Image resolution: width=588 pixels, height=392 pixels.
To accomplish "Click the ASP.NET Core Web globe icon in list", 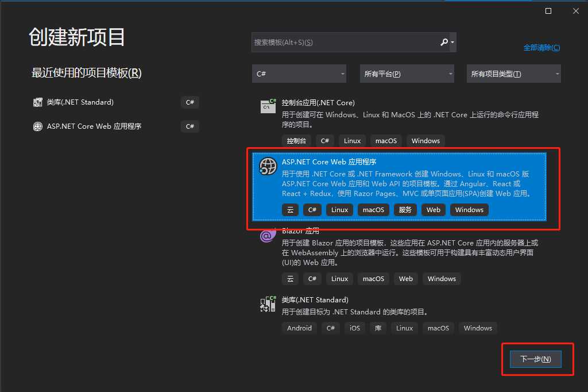I will pyautogui.click(x=268, y=166).
